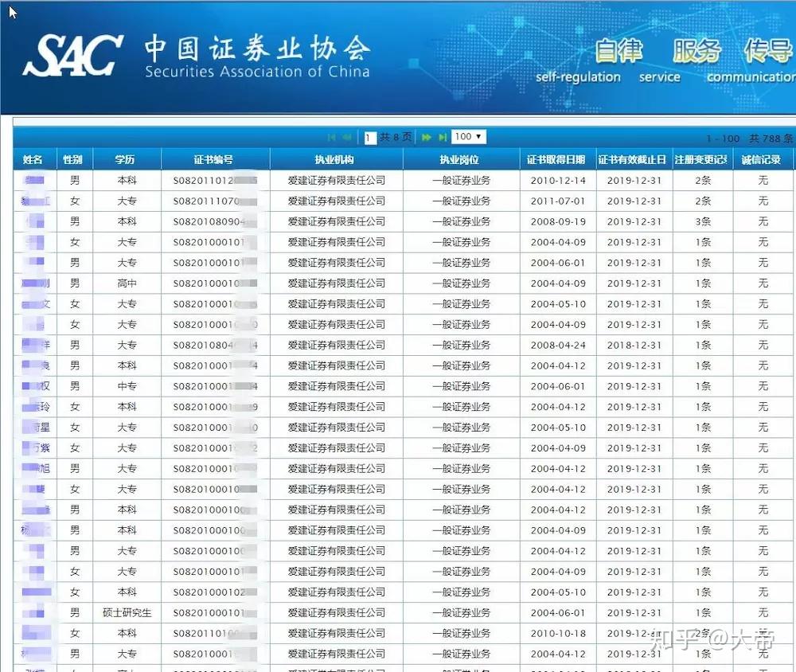Open the 传导 communication menu

coord(769,51)
